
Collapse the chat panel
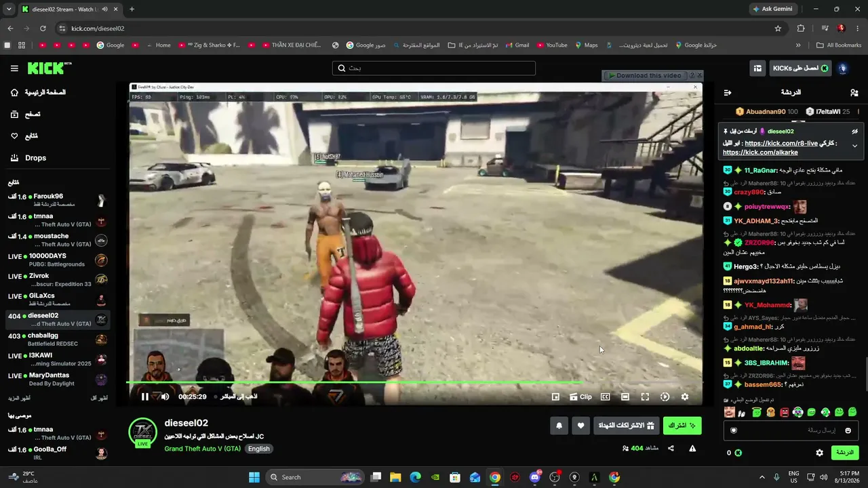(x=728, y=92)
